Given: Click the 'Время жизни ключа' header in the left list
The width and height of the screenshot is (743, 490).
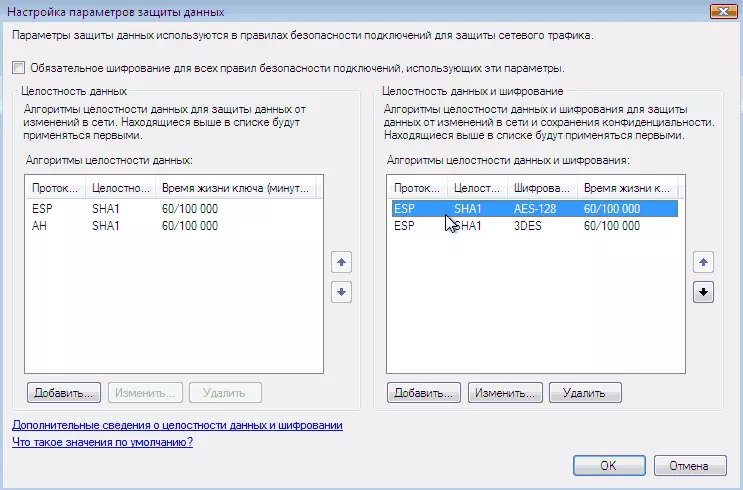Looking at the screenshot, I should tap(235, 187).
